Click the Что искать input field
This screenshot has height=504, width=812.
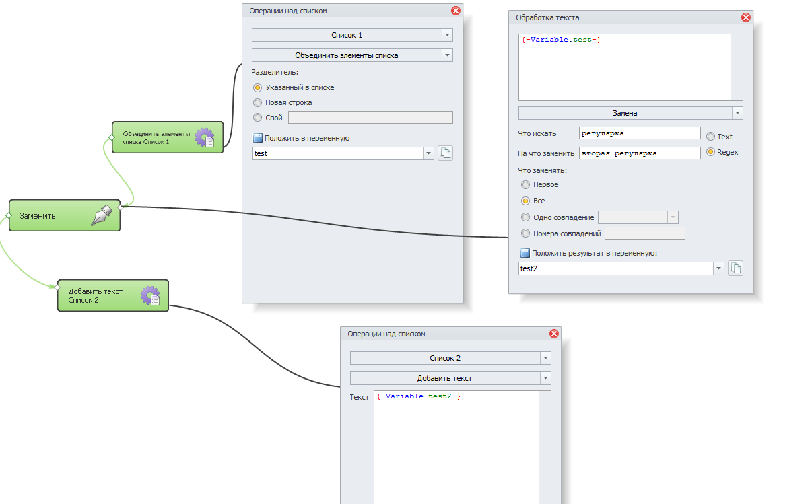pyautogui.click(x=640, y=133)
